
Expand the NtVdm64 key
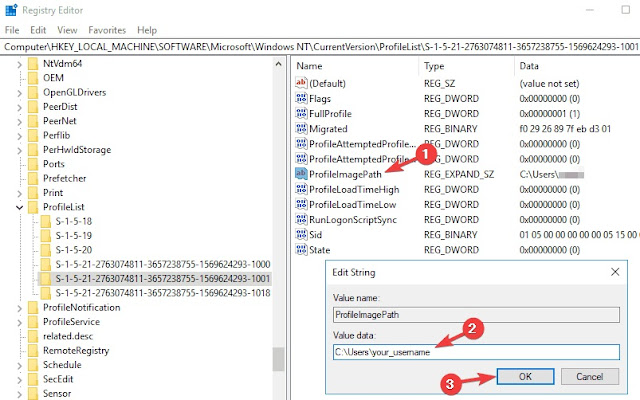[x=19, y=64]
